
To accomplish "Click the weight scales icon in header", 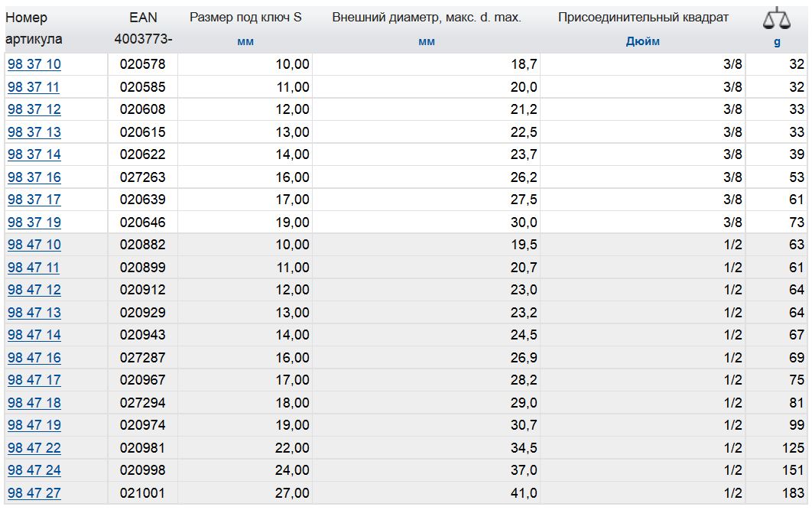I will click(777, 18).
